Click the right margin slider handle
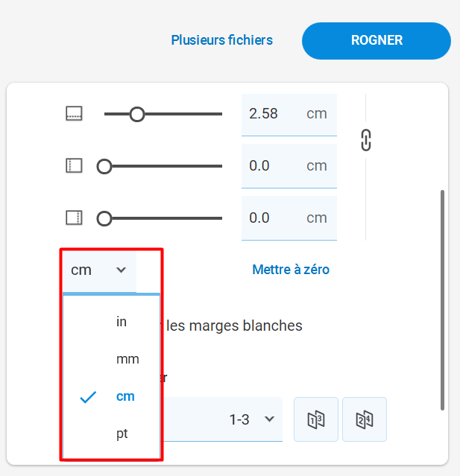The height and width of the screenshot is (476, 460). click(104, 218)
